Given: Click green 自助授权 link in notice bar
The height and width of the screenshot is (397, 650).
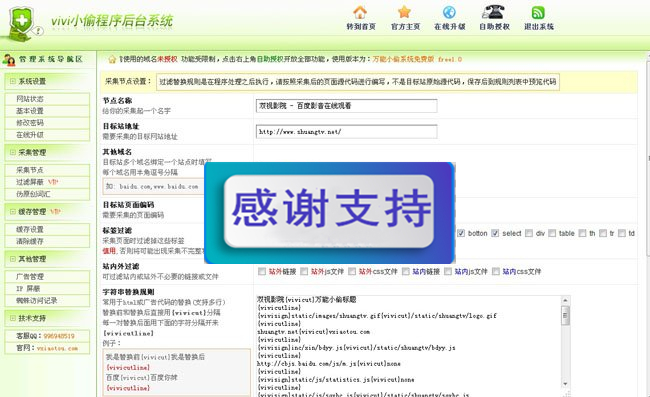Looking at the screenshot, I should [x=270, y=59].
